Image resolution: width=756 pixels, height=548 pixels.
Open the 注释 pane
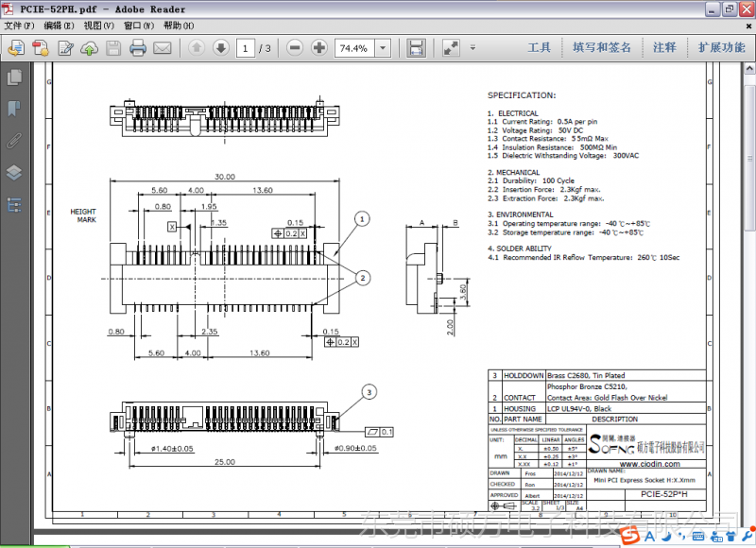pyautogui.click(x=664, y=48)
